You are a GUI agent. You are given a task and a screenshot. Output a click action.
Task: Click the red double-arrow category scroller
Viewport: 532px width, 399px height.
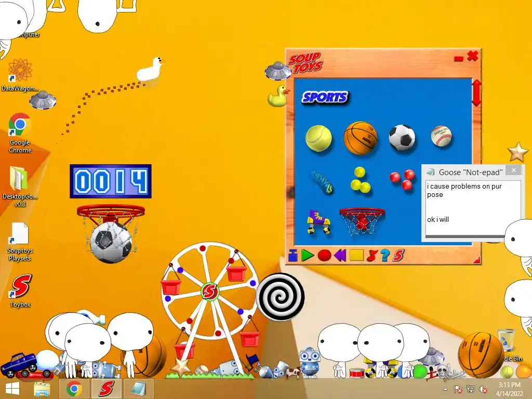(476, 92)
